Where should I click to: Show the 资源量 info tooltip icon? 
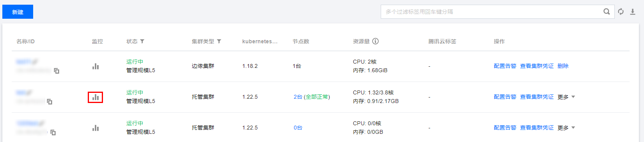pyautogui.click(x=375, y=41)
